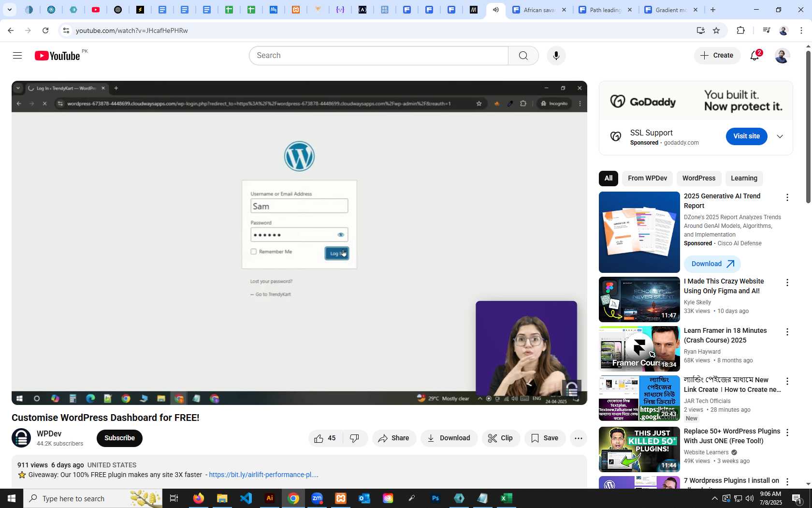This screenshot has width=812, height=508.
Task: Open Chrome three-dot menu
Action: click(x=801, y=30)
